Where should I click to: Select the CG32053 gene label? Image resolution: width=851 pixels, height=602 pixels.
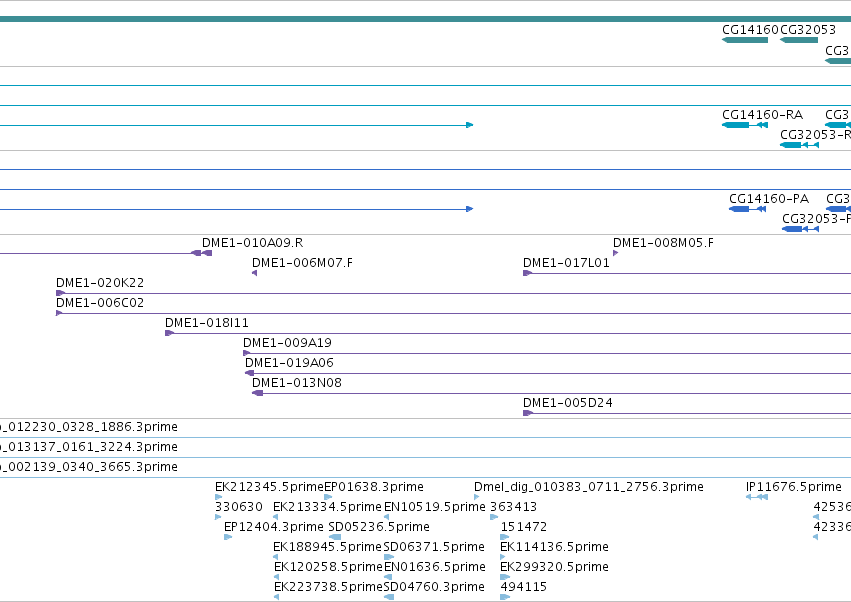(808, 30)
